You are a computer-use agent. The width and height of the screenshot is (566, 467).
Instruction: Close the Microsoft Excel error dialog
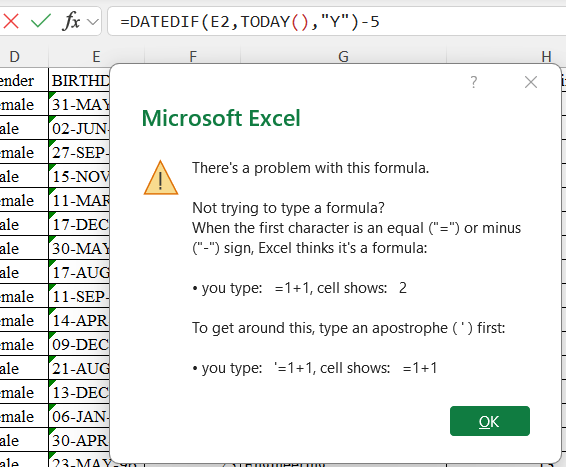click(x=531, y=82)
